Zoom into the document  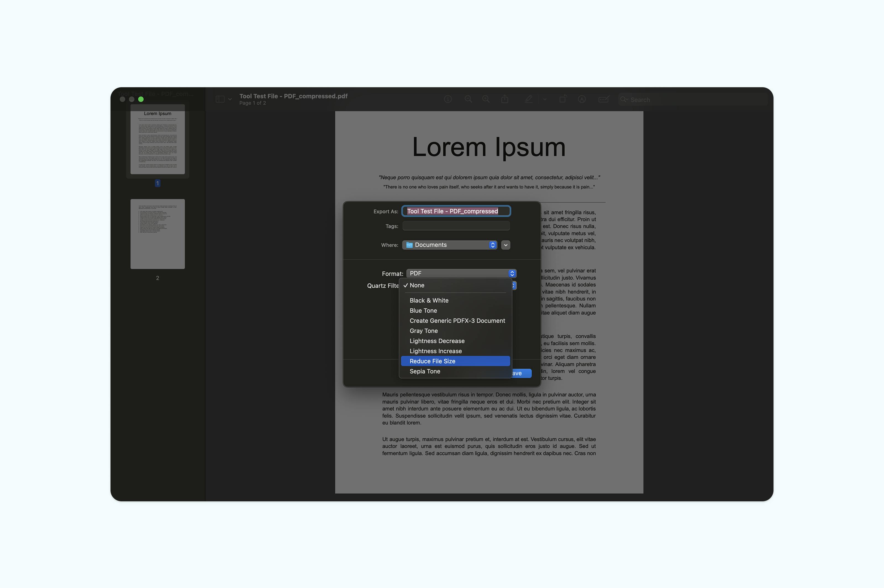click(x=486, y=99)
